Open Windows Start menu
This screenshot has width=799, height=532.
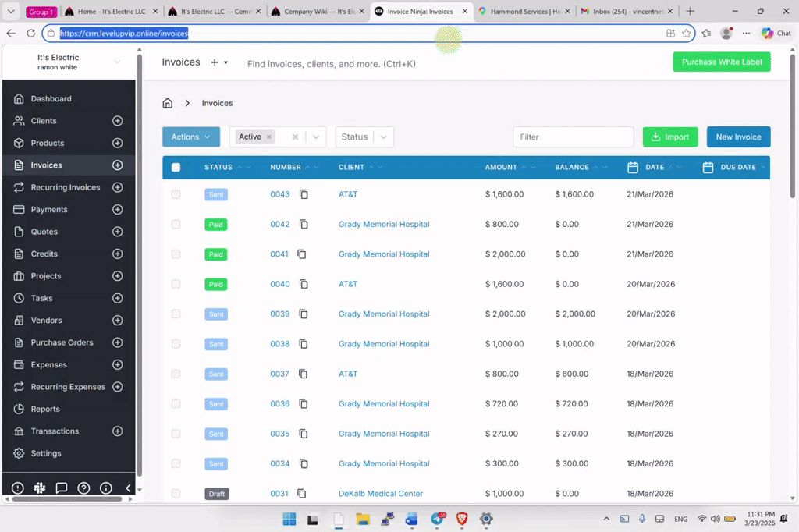click(x=289, y=519)
